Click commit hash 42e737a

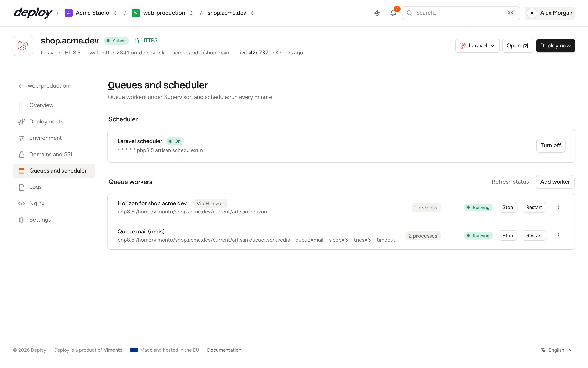coord(260,53)
